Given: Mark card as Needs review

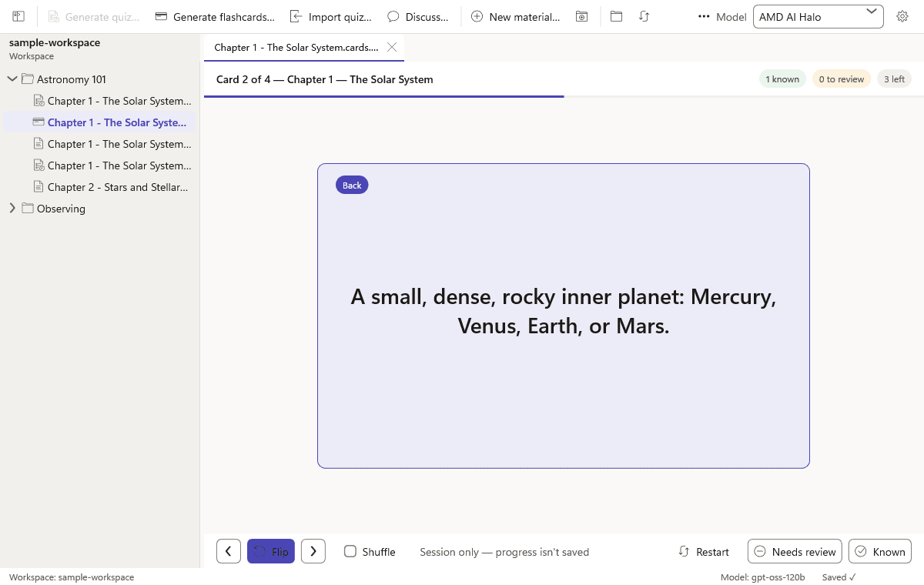Looking at the screenshot, I should pyautogui.click(x=795, y=552).
